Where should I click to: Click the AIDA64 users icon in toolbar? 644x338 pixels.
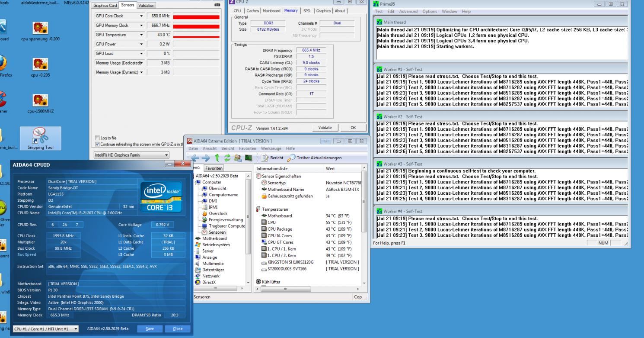click(x=237, y=158)
